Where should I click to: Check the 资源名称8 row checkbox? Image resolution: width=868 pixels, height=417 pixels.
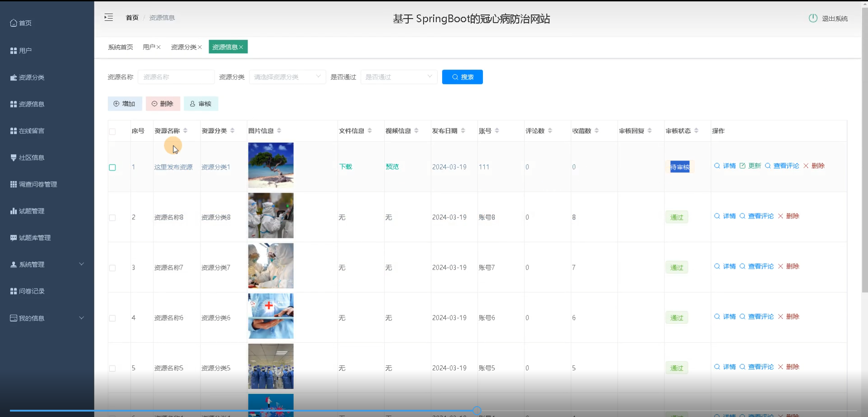click(x=112, y=218)
